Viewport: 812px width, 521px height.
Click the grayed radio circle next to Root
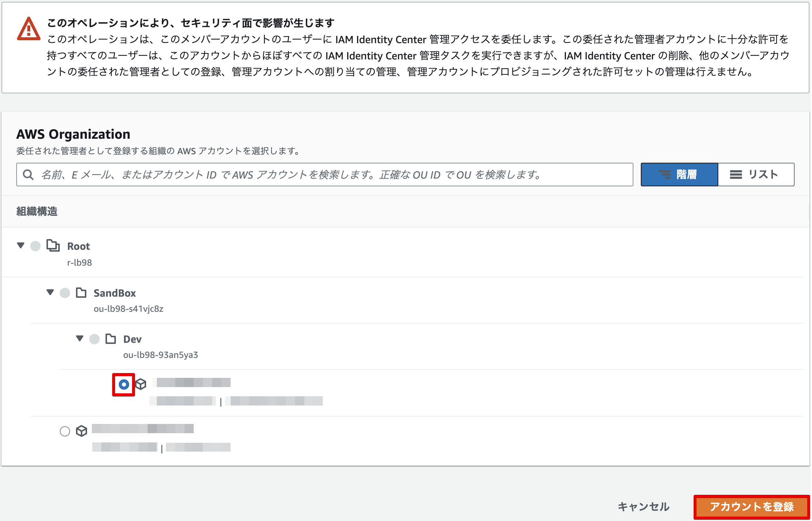(35, 246)
